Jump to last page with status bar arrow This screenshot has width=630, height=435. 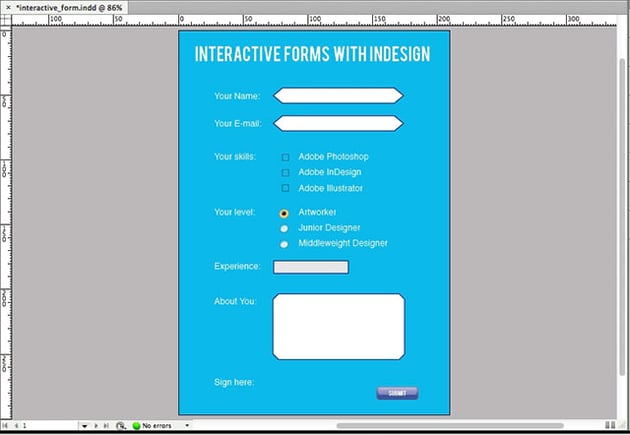click(x=105, y=426)
